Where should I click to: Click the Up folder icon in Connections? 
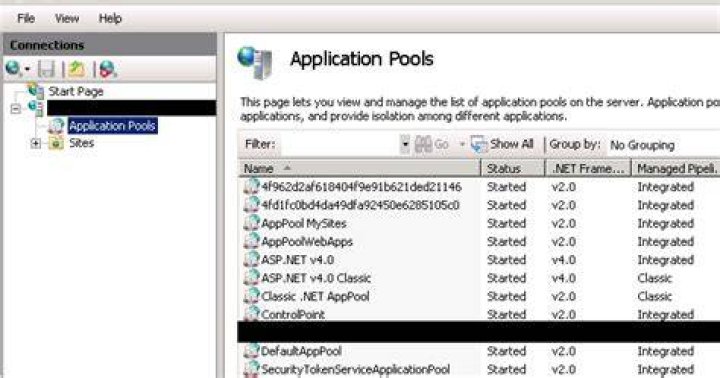[x=77, y=69]
